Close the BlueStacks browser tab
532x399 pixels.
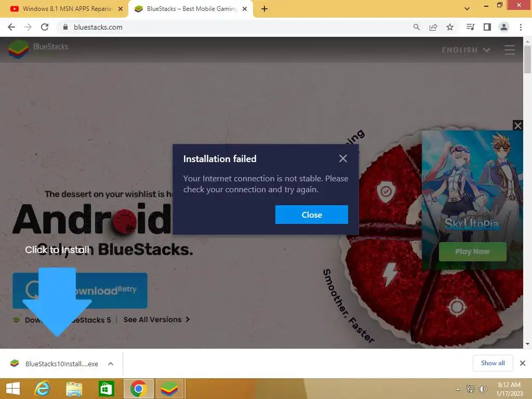(x=245, y=9)
